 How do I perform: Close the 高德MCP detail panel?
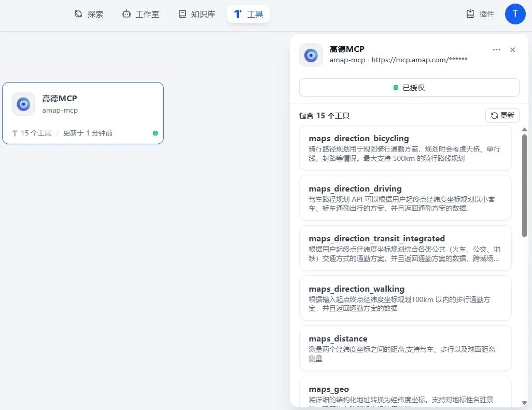[513, 50]
